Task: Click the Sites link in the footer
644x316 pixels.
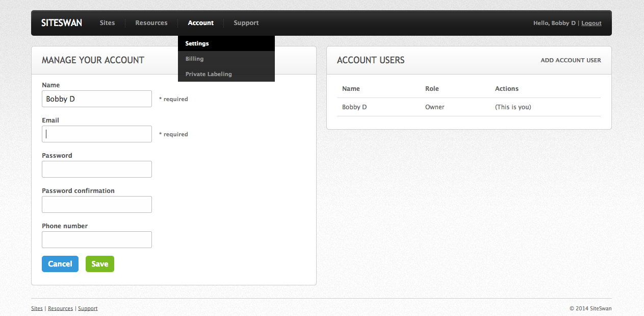Action: tap(37, 308)
